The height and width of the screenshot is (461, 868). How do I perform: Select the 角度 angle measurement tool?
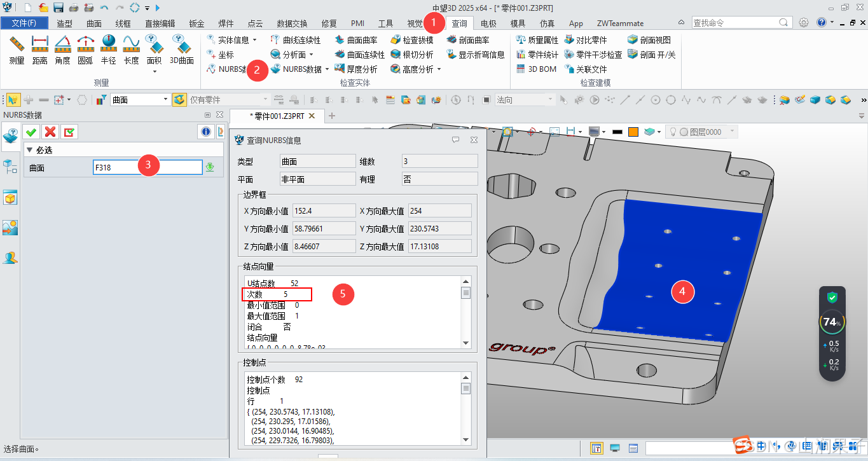tap(62, 50)
